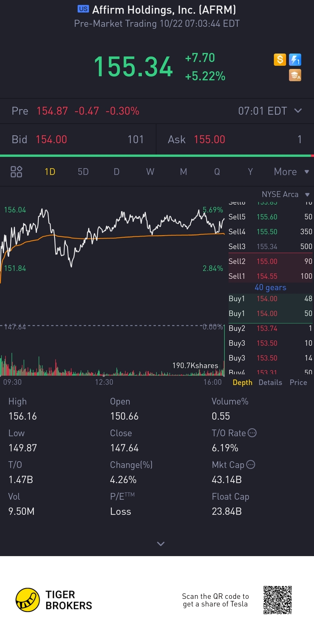Select the Depth tab

pyautogui.click(x=242, y=382)
